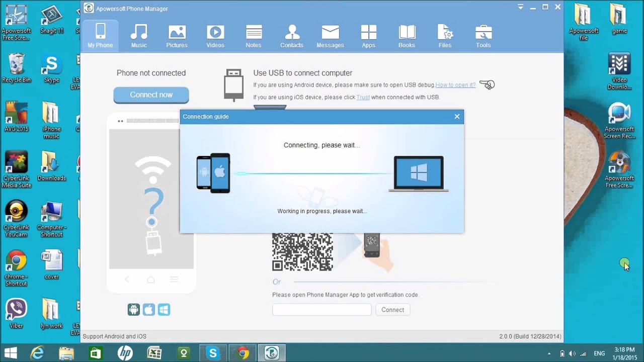Viewport: 644px width, 362px height.
Task: Open the Downloads folder on desktop
Action: click(x=51, y=166)
